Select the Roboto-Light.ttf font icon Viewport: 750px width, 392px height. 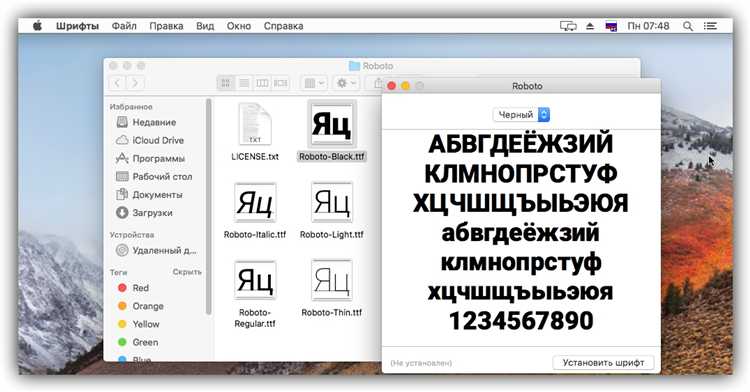tap(331, 202)
